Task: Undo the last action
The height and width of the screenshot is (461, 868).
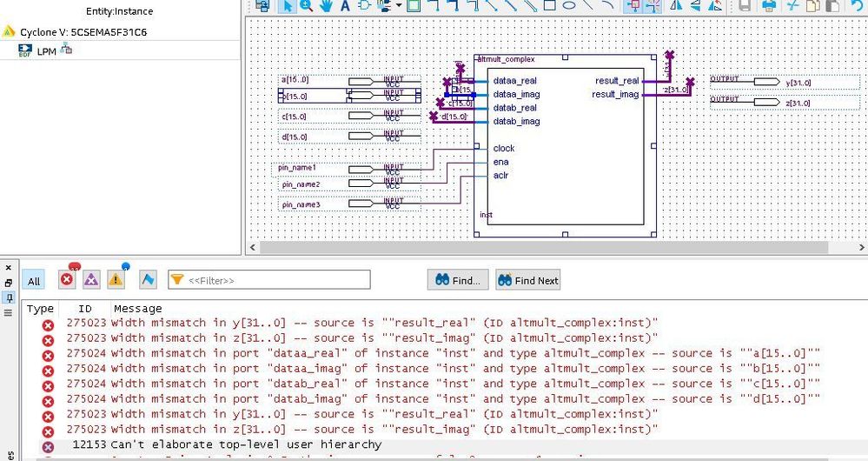Action: pyautogui.click(x=857, y=5)
